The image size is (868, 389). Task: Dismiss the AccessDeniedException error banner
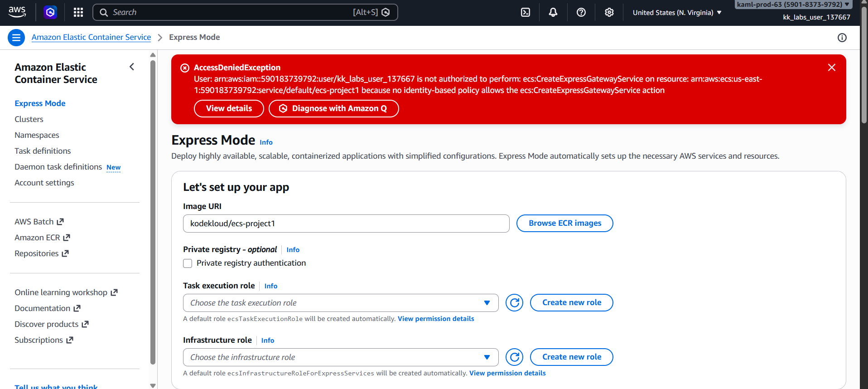[x=832, y=68]
